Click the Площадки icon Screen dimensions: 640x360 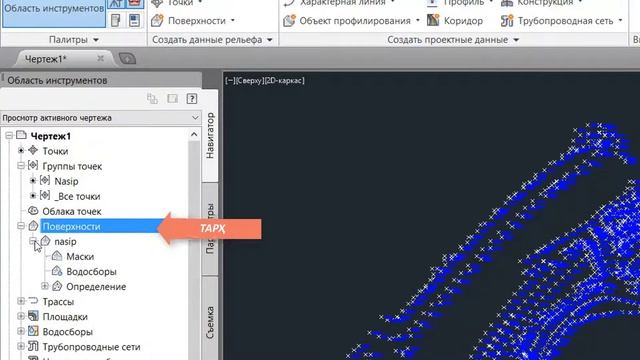(x=33, y=316)
